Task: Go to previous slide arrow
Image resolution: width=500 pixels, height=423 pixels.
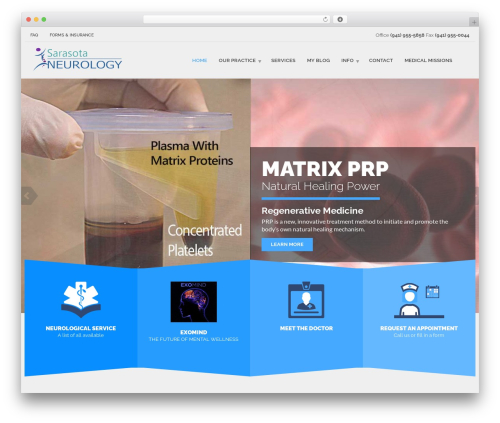Action: [x=28, y=196]
